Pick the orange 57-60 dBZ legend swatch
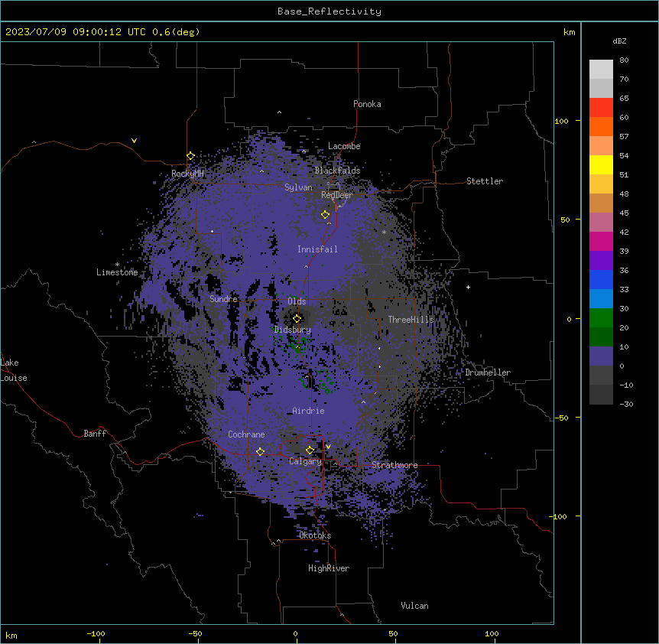The width and height of the screenshot is (659, 644). coord(601,126)
